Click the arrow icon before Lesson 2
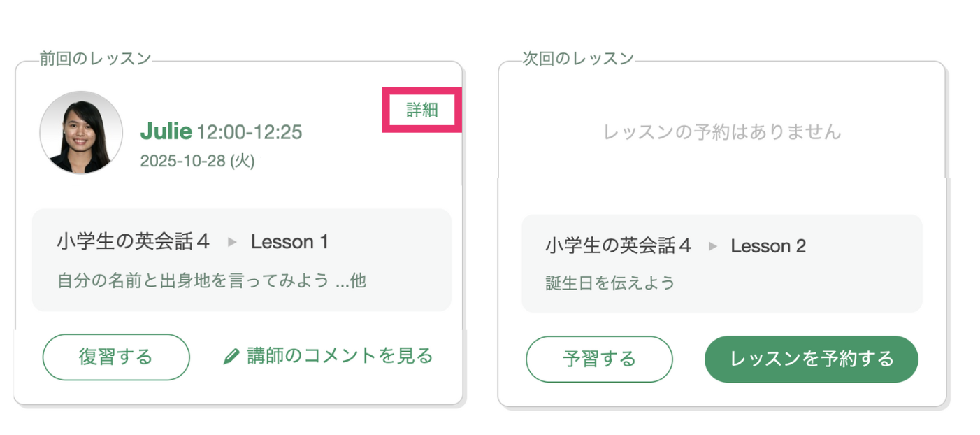 [x=713, y=246]
